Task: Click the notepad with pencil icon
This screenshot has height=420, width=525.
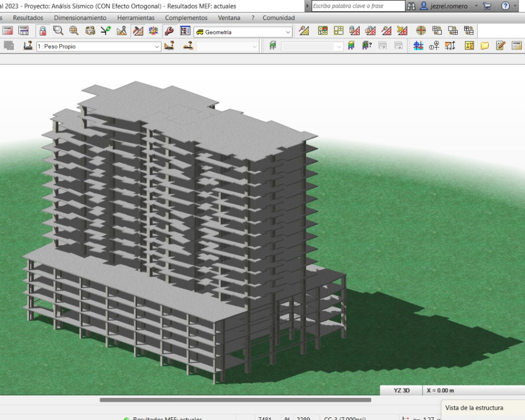Action: [x=500, y=46]
